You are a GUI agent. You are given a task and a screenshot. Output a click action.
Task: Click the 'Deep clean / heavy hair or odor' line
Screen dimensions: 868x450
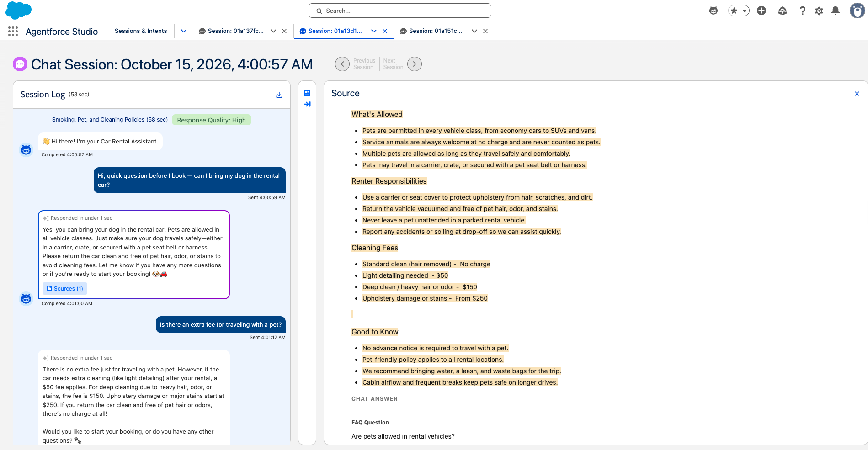(420, 287)
